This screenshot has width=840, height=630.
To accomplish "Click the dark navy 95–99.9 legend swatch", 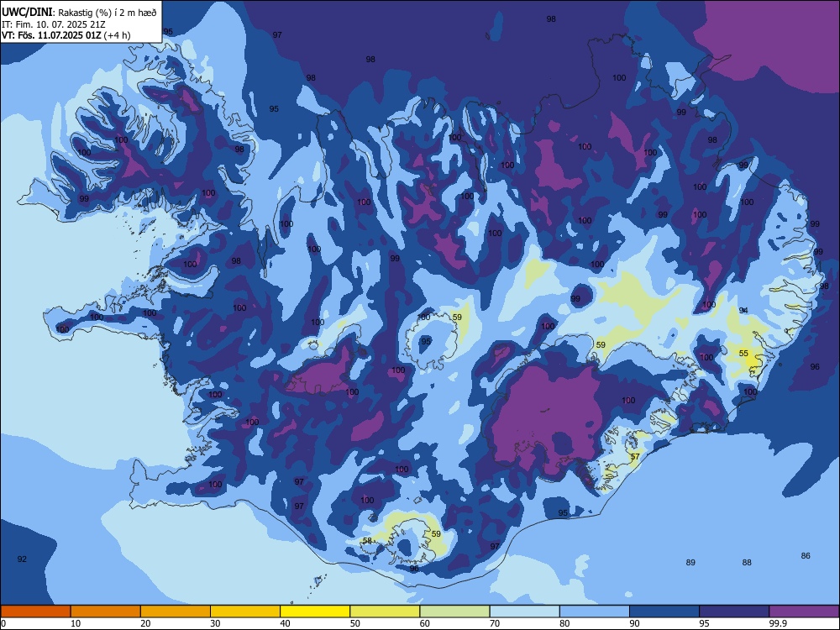I will (734, 612).
